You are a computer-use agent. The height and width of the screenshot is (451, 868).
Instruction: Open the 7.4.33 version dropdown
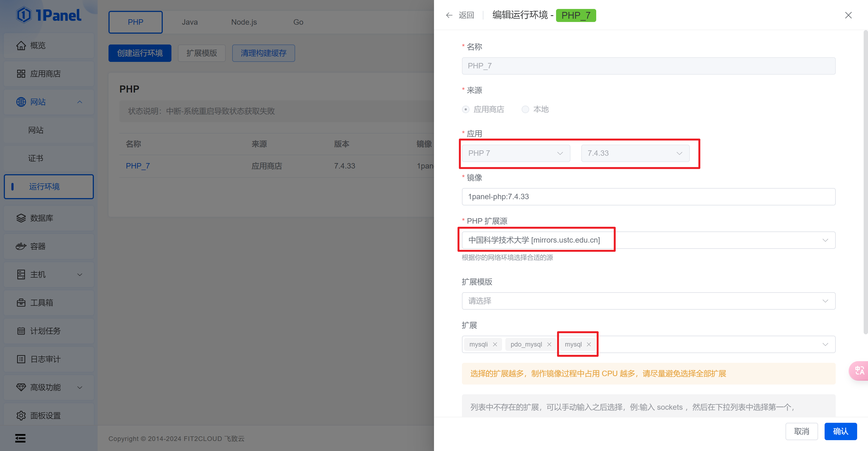pos(635,153)
